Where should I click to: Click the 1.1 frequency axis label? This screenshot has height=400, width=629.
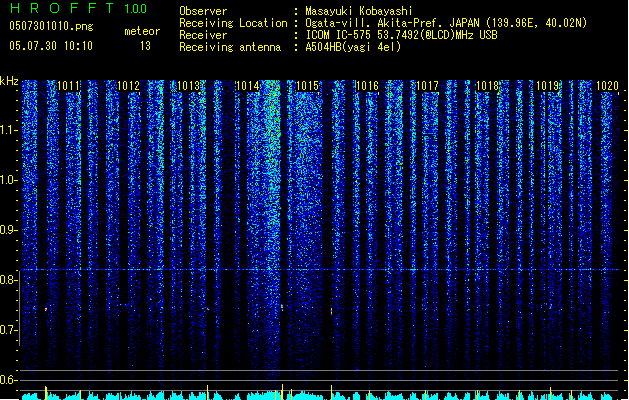8,130
